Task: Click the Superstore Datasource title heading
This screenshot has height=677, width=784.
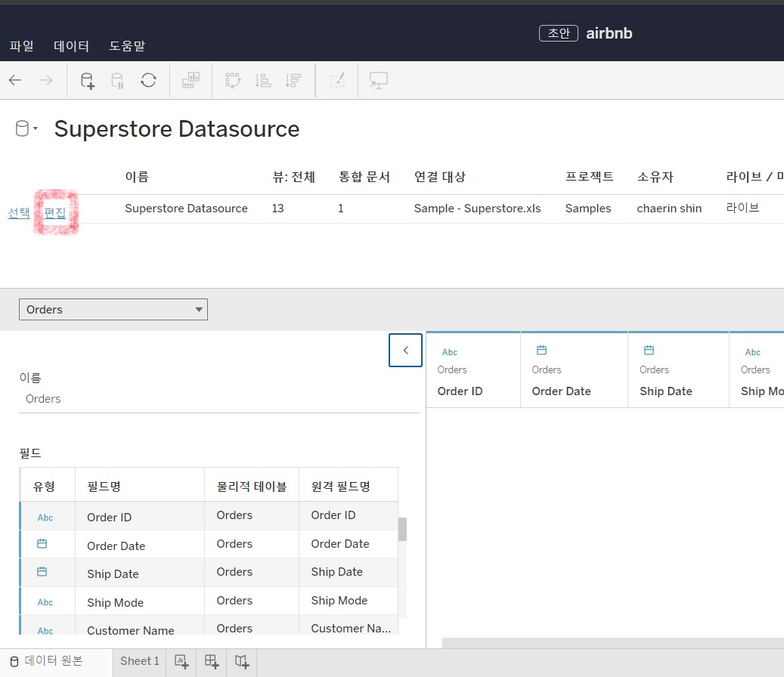Action: click(x=177, y=128)
